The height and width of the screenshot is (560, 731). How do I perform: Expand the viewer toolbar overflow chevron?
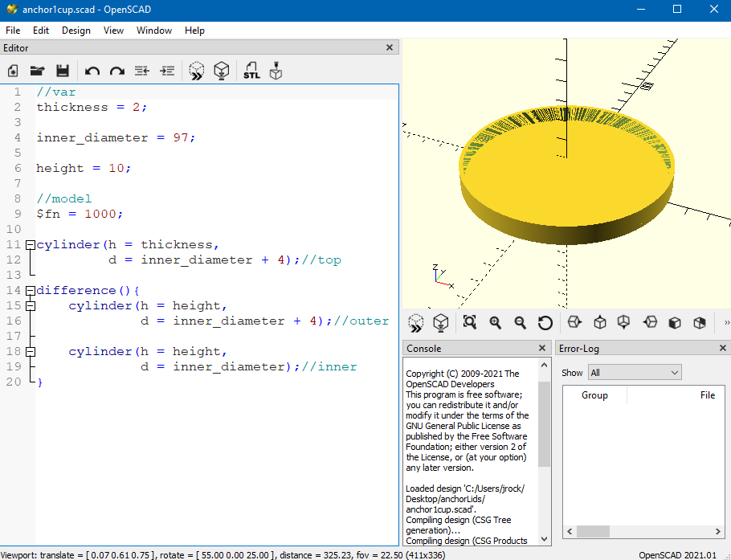[726, 322]
